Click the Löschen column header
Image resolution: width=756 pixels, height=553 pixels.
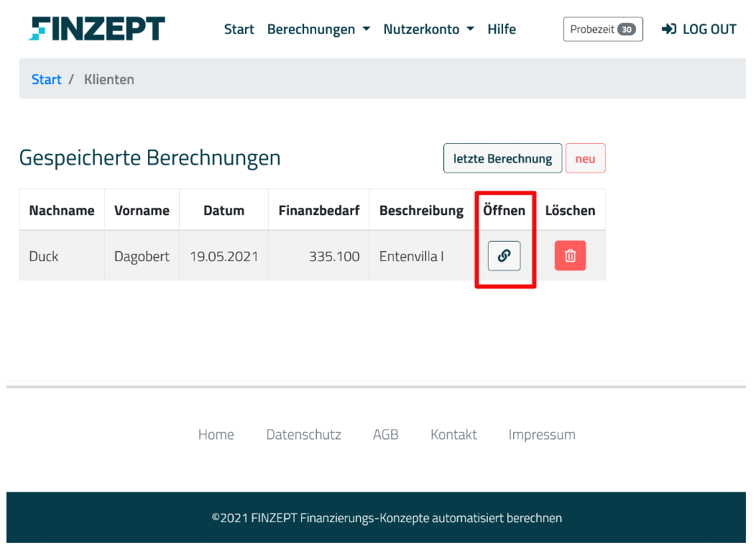click(x=571, y=210)
